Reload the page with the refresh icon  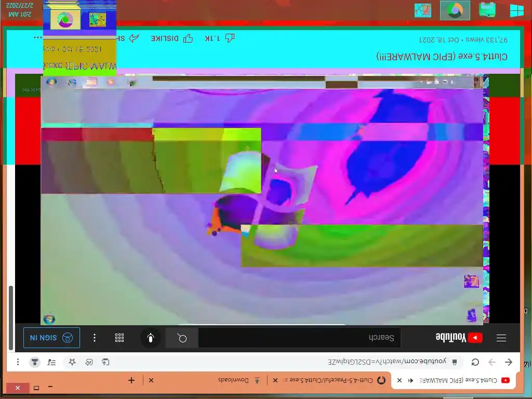(475, 362)
